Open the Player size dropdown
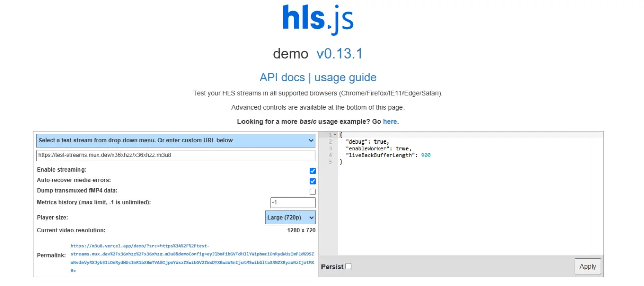The width and height of the screenshot is (644, 286). [x=290, y=217]
